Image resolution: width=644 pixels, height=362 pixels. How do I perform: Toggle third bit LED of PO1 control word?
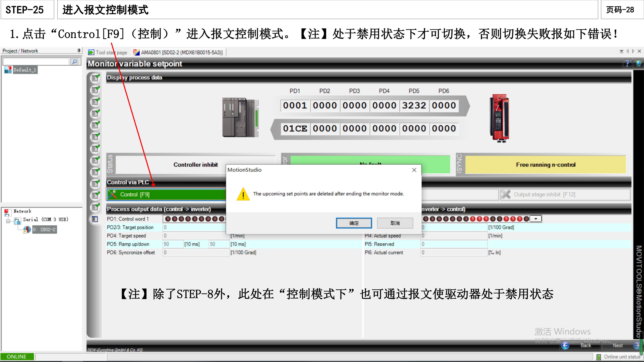[181, 219]
